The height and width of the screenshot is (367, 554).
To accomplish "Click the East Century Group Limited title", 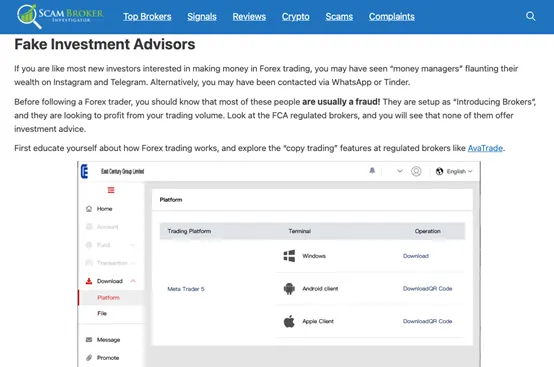I will point(122,171).
